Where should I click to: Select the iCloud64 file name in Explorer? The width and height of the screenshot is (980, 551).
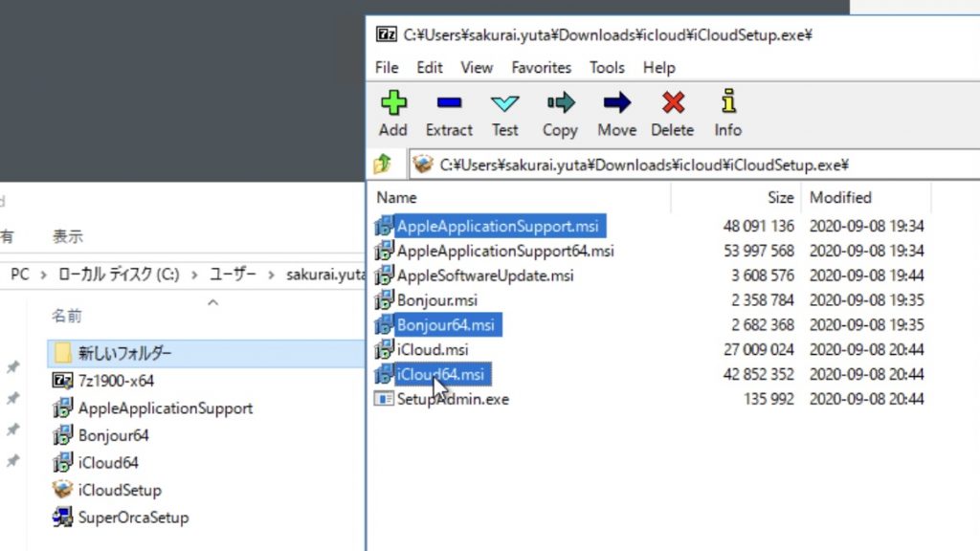[108, 462]
